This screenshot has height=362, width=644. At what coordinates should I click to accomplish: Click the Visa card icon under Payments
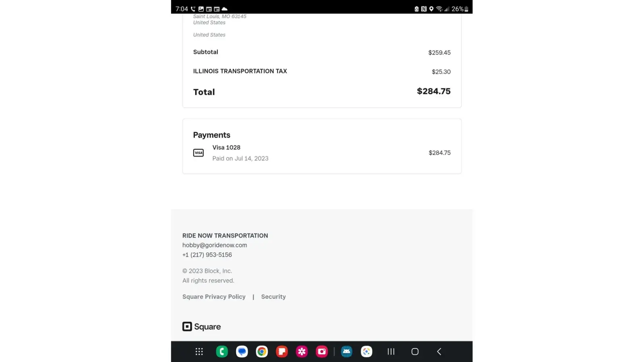pyautogui.click(x=198, y=153)
